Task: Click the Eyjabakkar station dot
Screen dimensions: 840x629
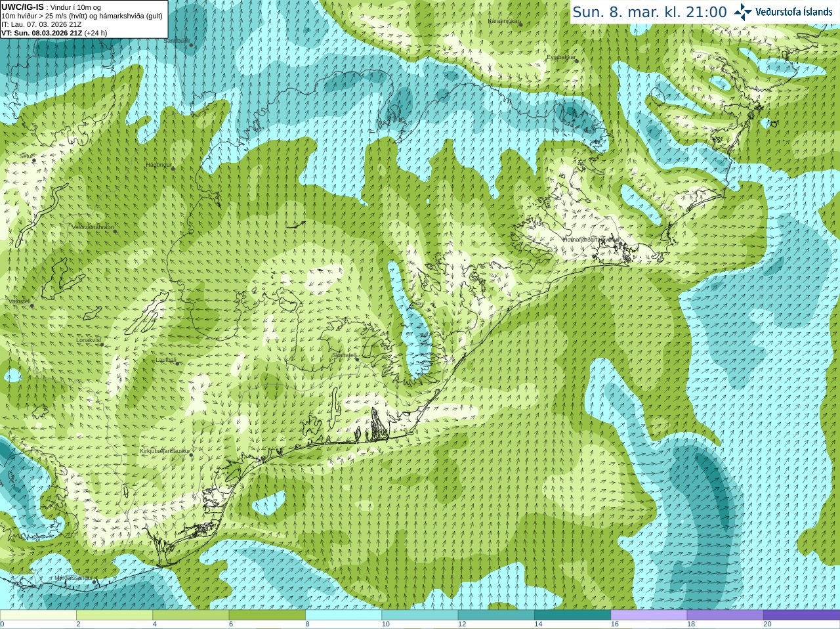Action: coord(577,61)
